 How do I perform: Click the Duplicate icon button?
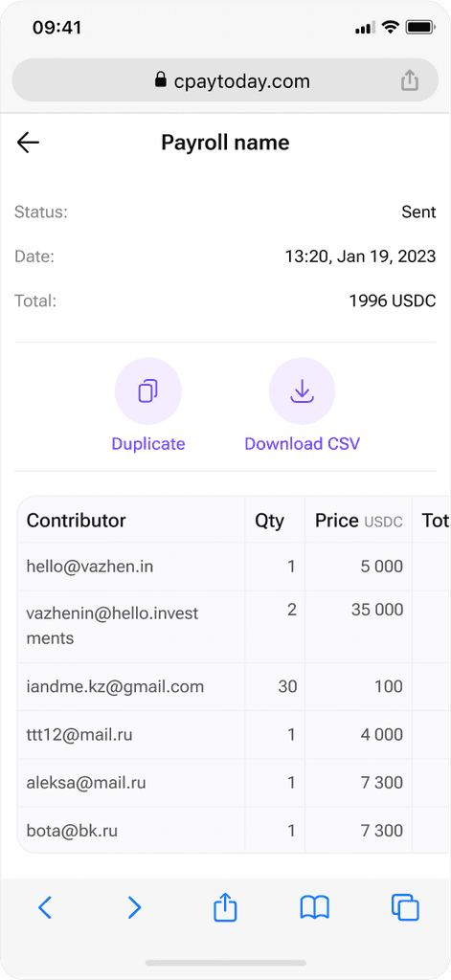tap(148, 391)
